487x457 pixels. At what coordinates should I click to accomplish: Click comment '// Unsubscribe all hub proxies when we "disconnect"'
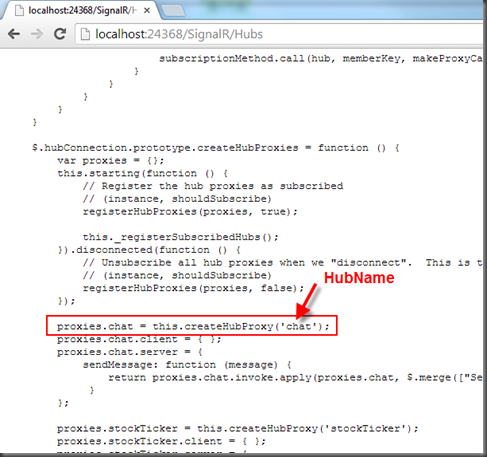point(248,263)
